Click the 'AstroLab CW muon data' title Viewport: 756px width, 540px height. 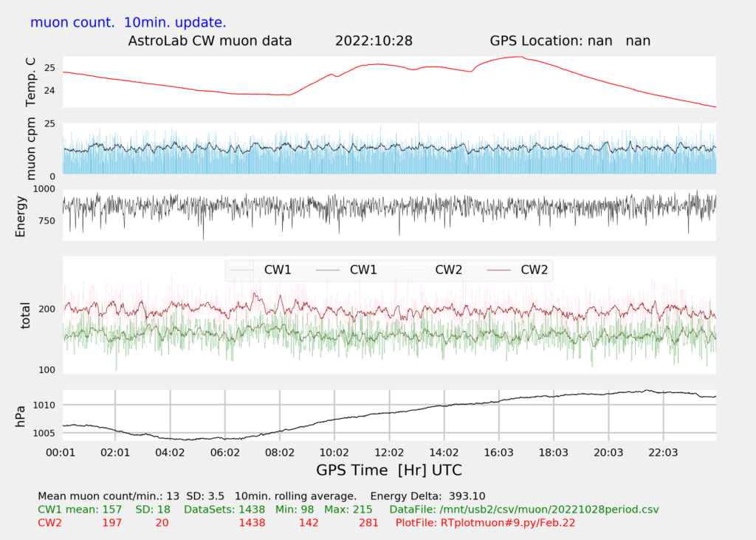pyautogui.click(x=210, y=41)
